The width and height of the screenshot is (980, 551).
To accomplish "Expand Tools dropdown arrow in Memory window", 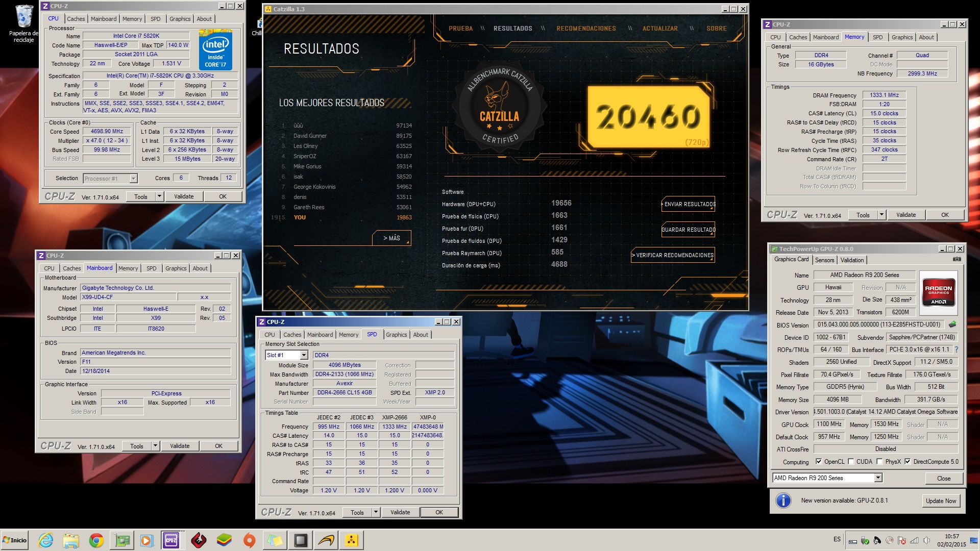I will [881, 215].
